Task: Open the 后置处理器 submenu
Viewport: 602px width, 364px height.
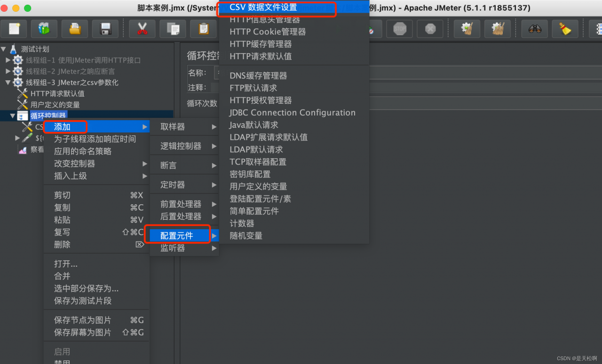Action: point(184,216)
